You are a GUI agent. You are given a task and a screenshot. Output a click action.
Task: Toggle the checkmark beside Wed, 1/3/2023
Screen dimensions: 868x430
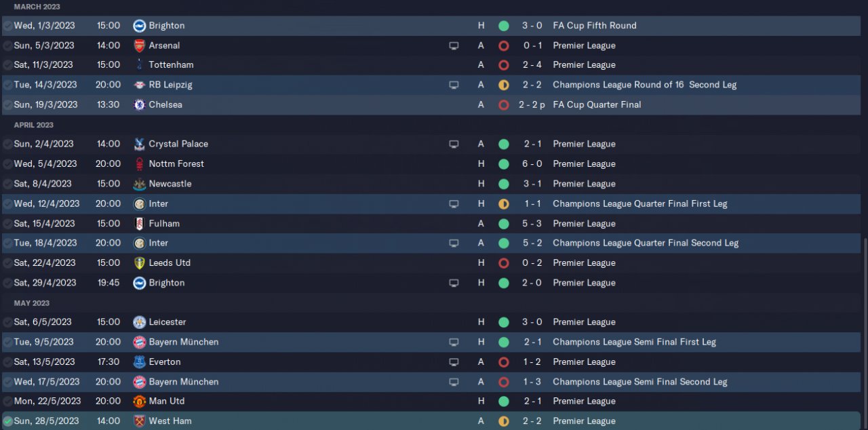coord(7,26)
